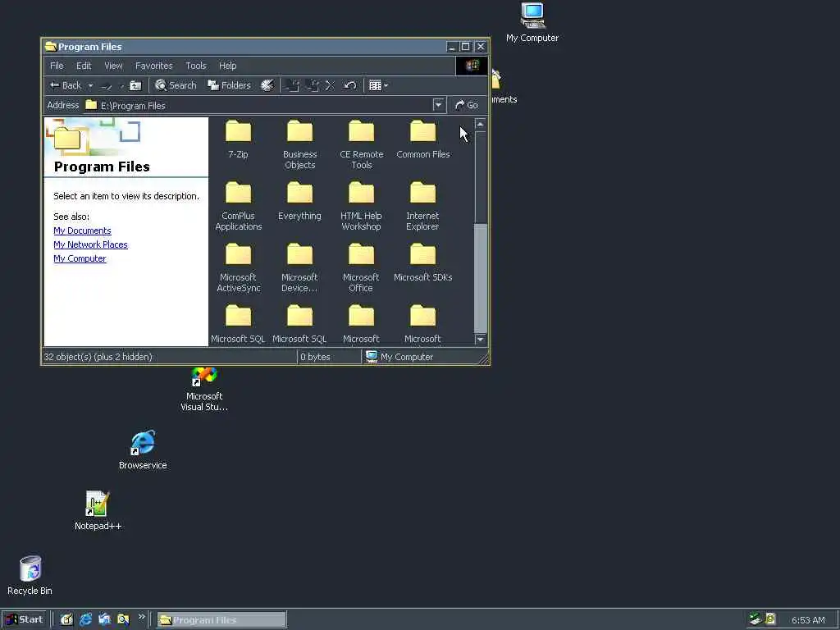Click the Program Files taskbar button
Screen dimensions: 840x630
221,620
